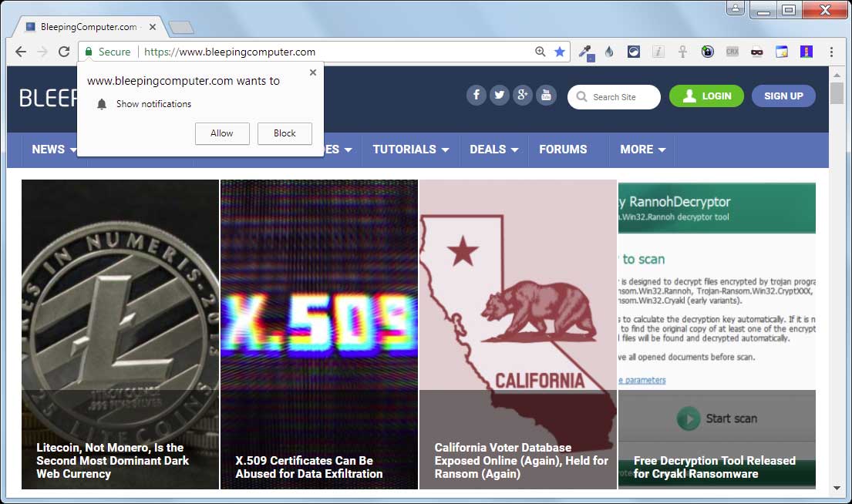Open BleepingComputer's Twitter page
The image size is (852, 504).
[500, 96]
